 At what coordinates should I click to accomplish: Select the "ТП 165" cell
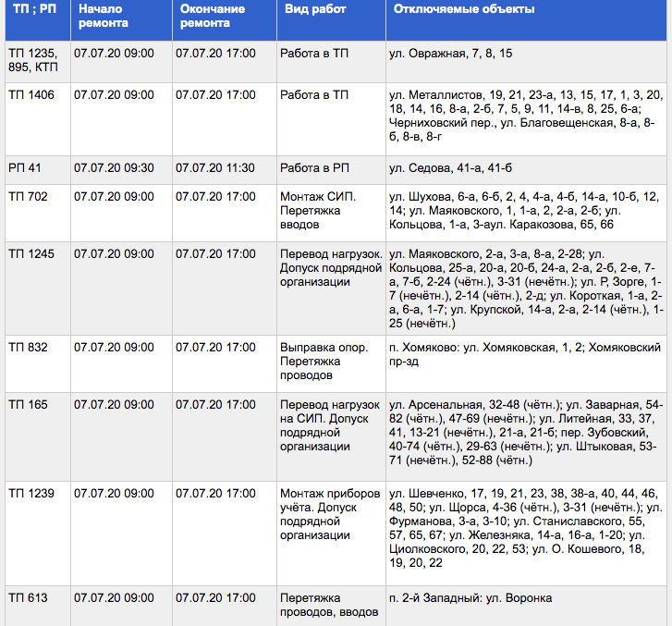(28, 405)
